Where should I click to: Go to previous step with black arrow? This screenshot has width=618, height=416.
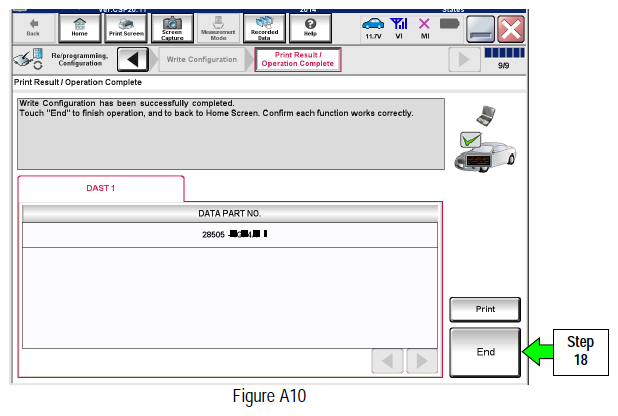(x=133, y=60)
